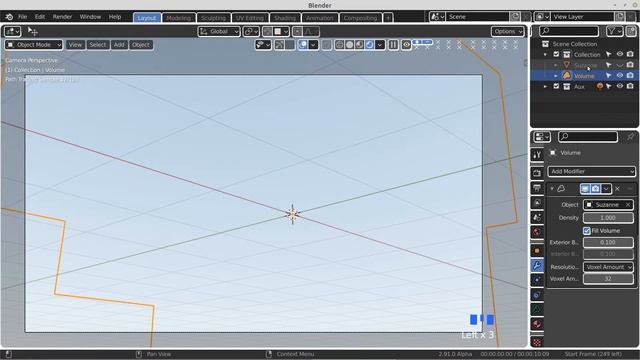Toggle Aux collection viewport visibility eye

pos(620,86)
